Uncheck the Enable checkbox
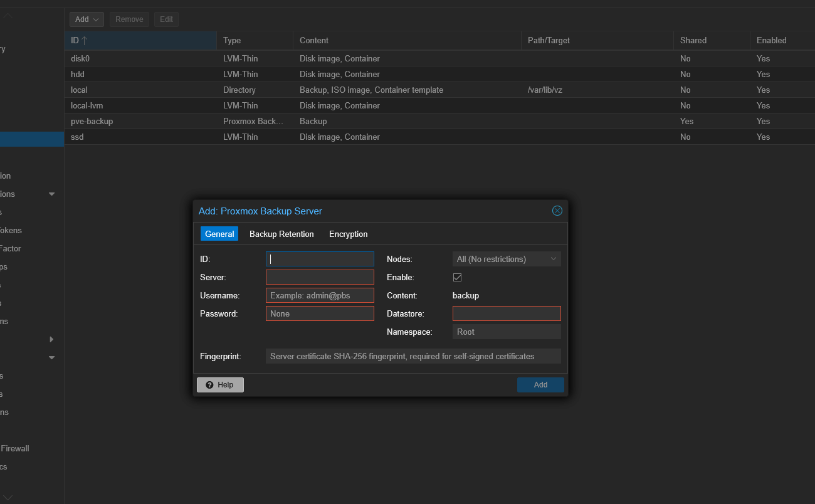This screenshot has width=815, height=504. click(458, 277)
